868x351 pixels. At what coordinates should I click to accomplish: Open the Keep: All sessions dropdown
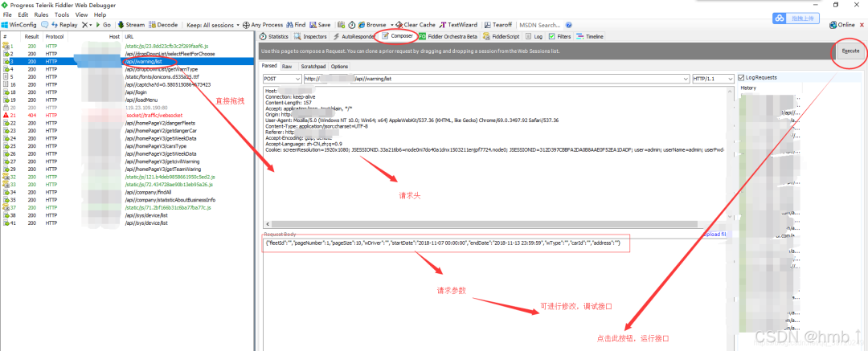tap(213, 25)
